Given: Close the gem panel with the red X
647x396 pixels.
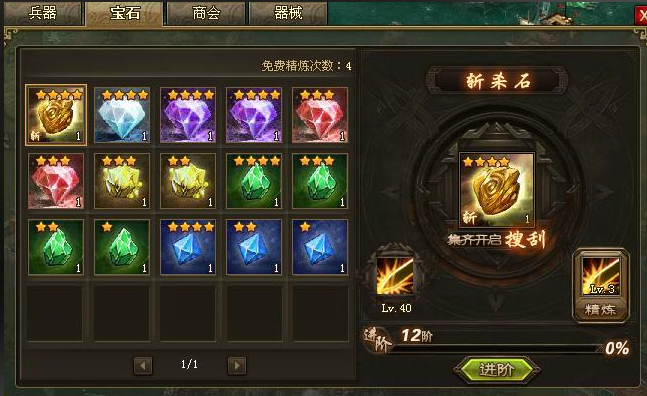Looking at the screenshot, I should 641,16.
